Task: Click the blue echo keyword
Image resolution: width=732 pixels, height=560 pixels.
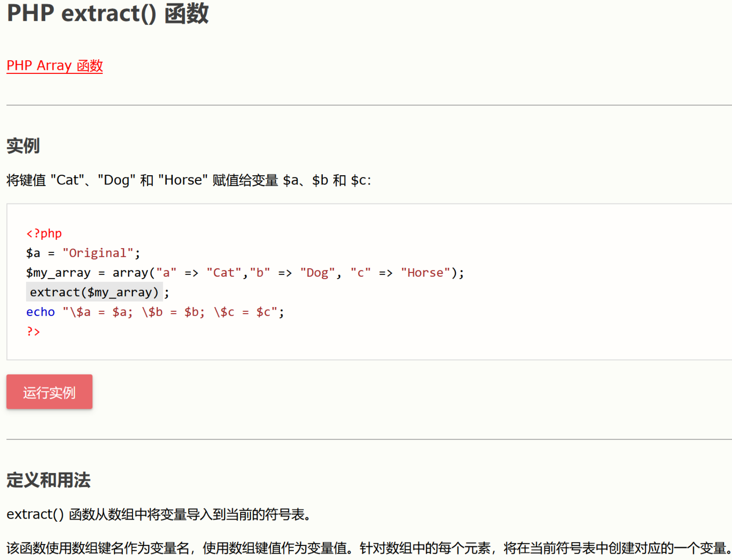Action: [41, 312]
